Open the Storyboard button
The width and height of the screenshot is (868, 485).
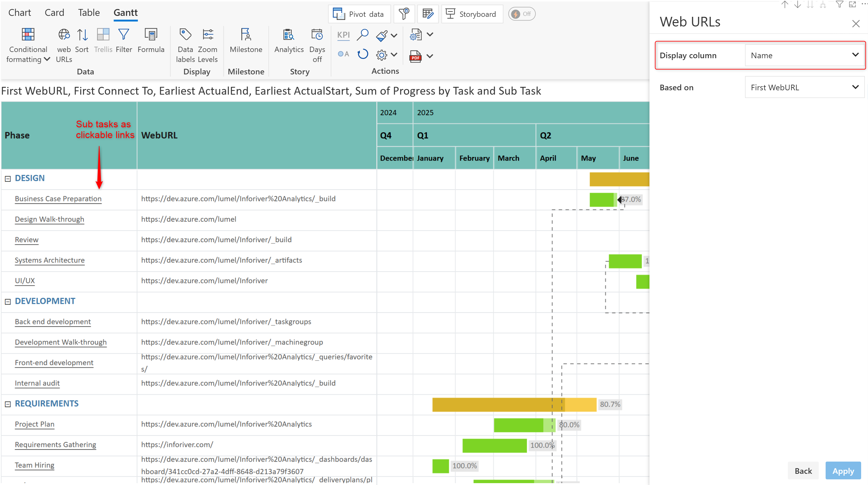pos(472,14)
